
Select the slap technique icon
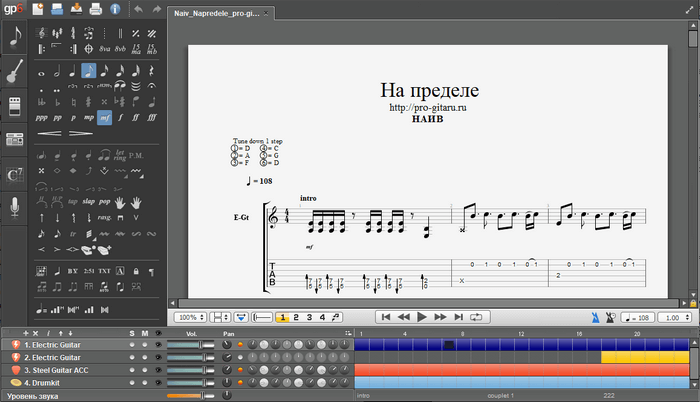tap(88, 201)
